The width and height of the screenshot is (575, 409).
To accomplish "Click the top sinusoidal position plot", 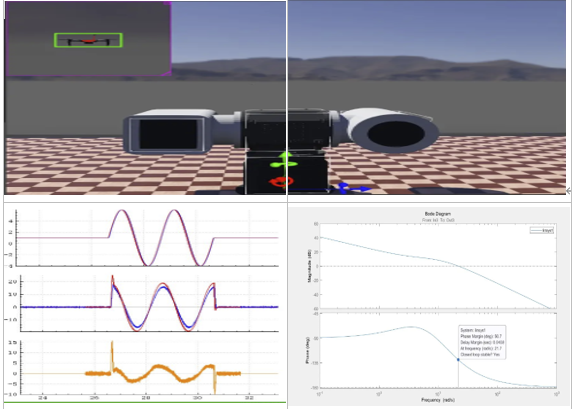I will click(147, 237).
